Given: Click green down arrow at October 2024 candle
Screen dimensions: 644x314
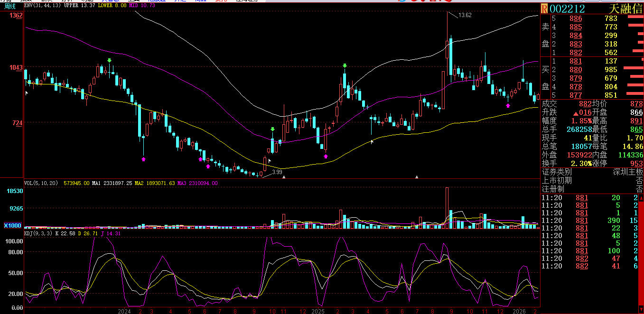Looking at the screenshot, I should point(272,129).
